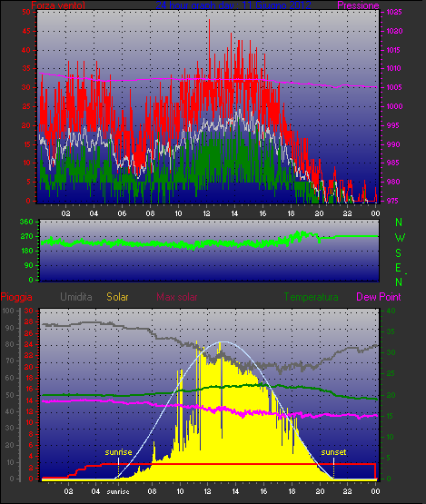Click the red '14' value on the rain axis

pos(29,400)
